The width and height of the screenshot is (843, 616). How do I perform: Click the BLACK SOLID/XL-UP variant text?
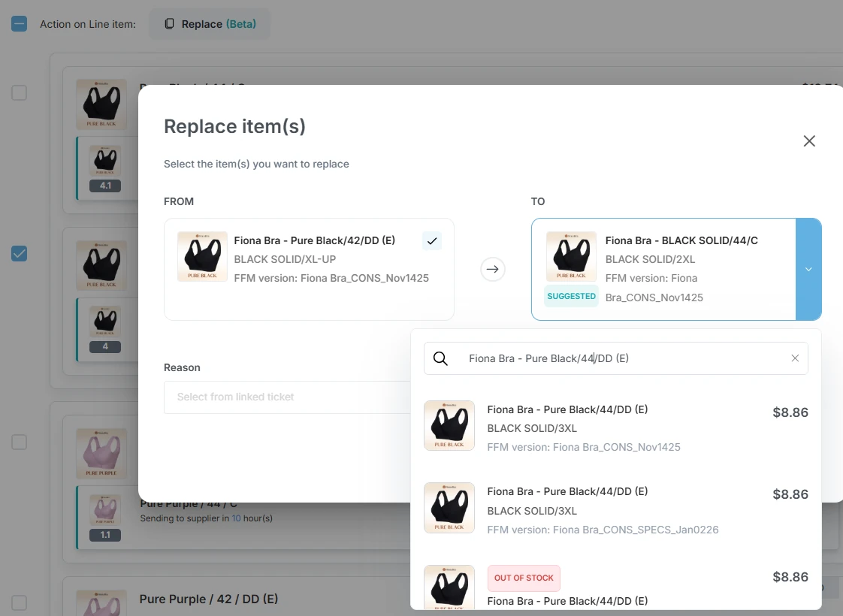[x=285, y=259]
